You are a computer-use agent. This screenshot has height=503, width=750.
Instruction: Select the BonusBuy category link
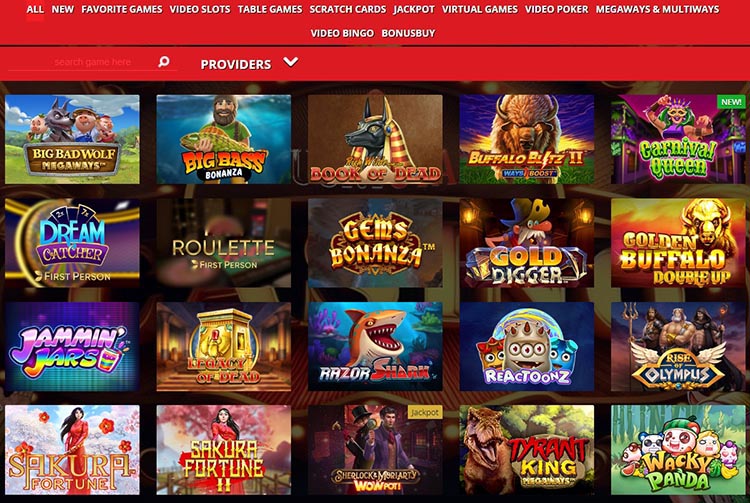(x=408, y=33)
